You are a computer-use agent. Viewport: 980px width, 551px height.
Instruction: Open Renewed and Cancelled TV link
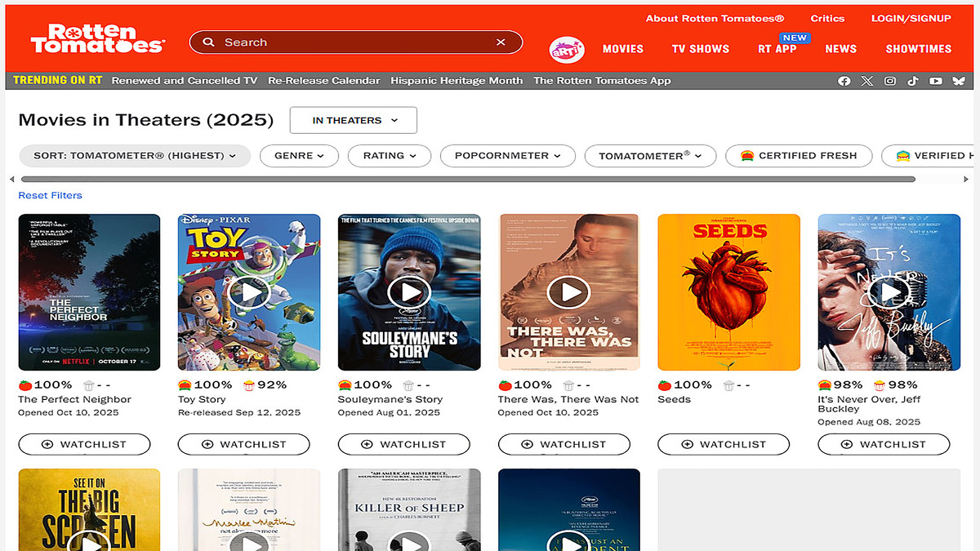click(185, 81)
